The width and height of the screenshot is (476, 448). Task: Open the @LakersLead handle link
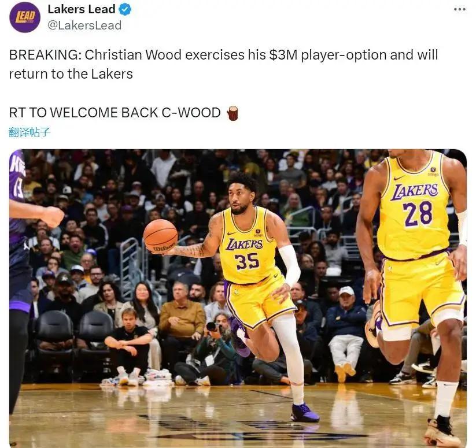[84, 25]
